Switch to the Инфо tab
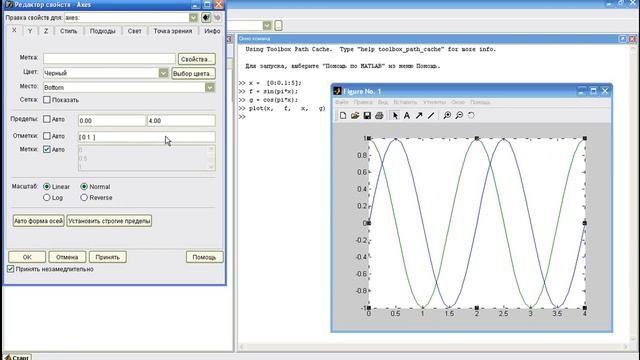640x360 pixels. 212,31
